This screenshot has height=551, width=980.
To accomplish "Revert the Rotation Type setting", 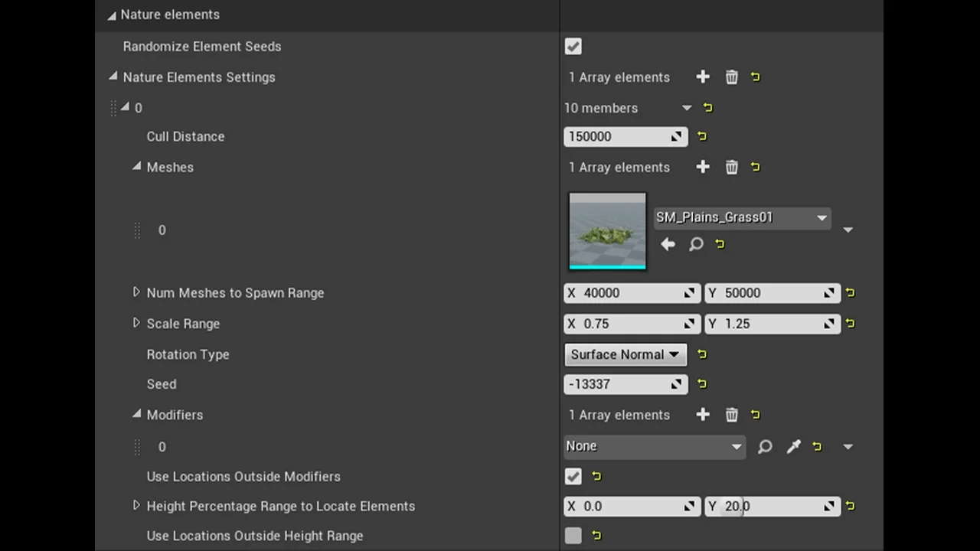I will tap(701, 354).
